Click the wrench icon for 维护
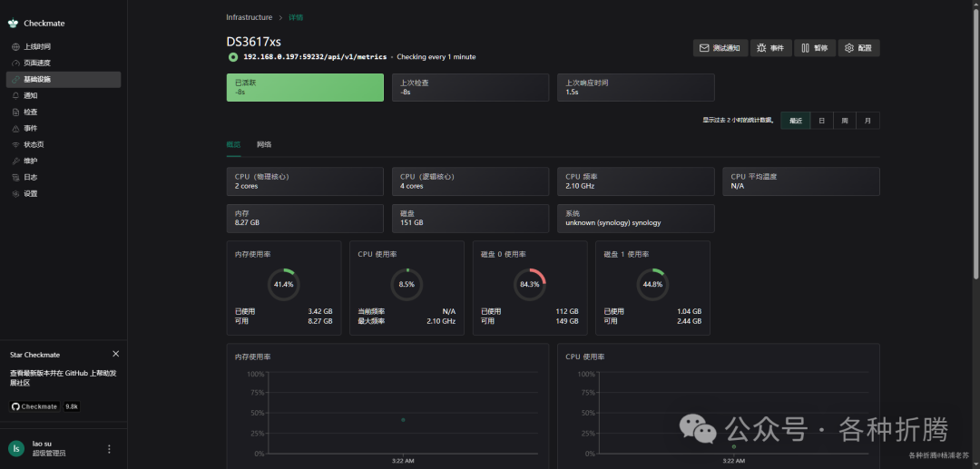This screenshot has height=469, width=980. (x=15, y=161)
